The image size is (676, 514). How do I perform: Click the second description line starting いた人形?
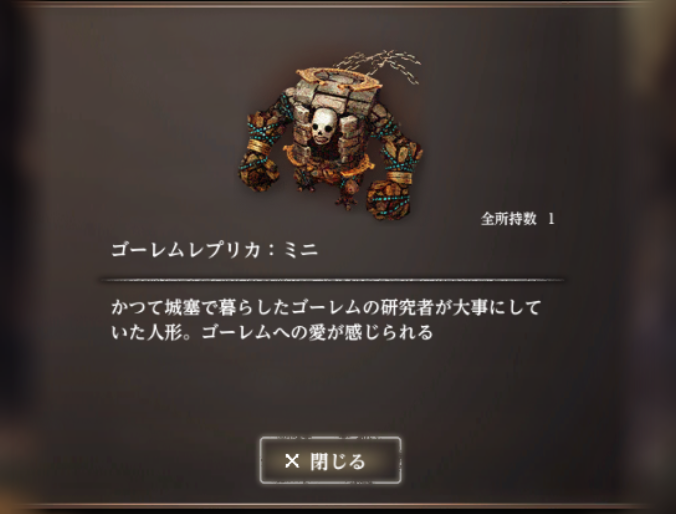pos(272,332)
